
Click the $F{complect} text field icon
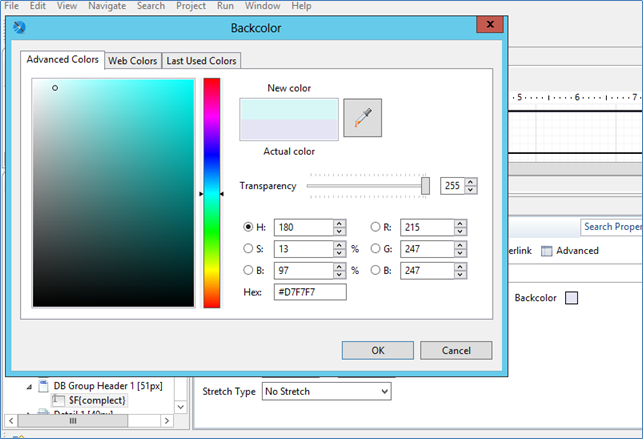tap(59, 400)
